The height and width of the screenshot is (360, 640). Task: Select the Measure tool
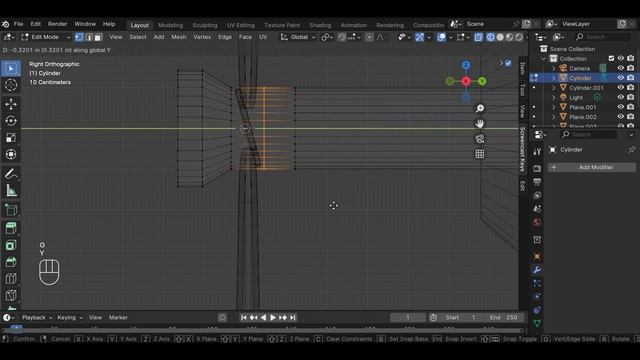11,191
